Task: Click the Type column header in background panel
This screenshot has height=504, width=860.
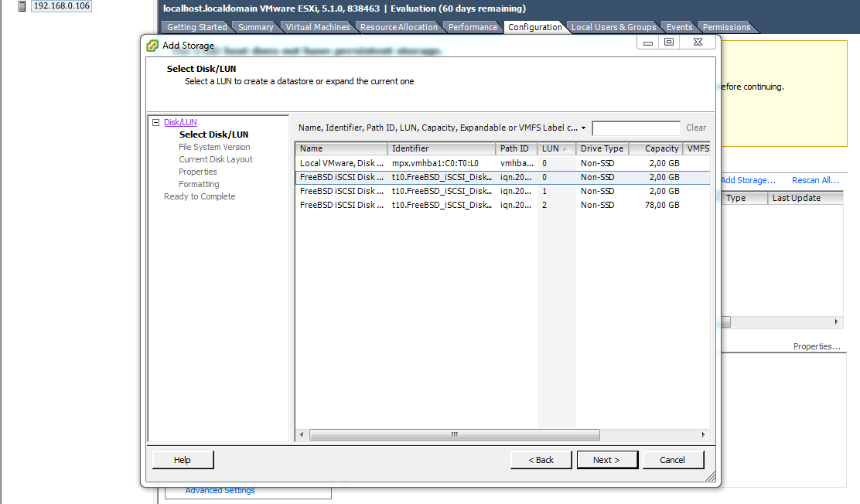Action: 744,198
